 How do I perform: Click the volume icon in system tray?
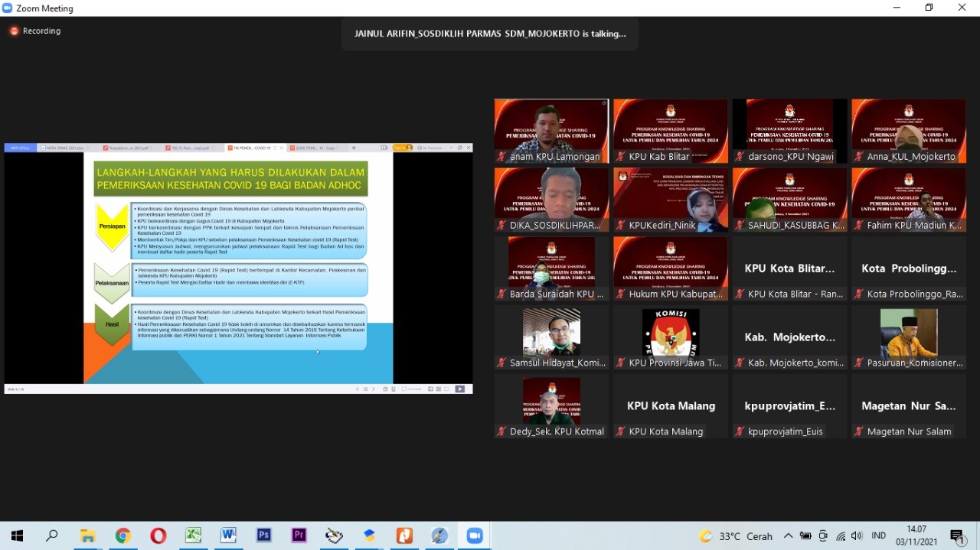856,536
